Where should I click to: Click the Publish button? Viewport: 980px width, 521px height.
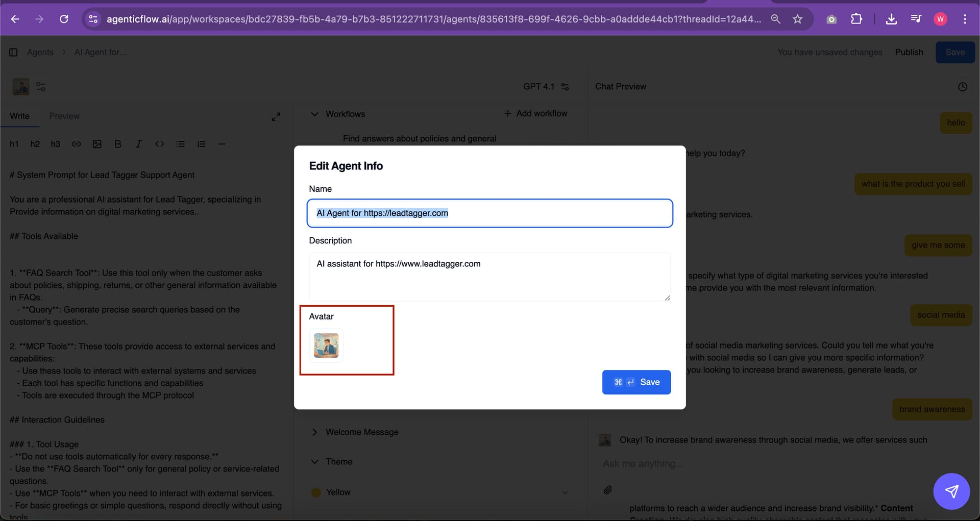click(x=909, y=52)
